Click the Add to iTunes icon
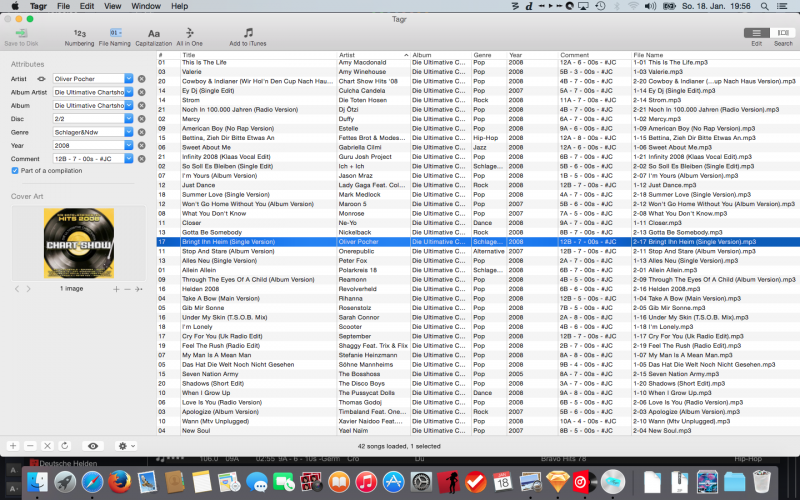Image resolution: width=800 pixels, height=500 pixels. tap(248, 33)
